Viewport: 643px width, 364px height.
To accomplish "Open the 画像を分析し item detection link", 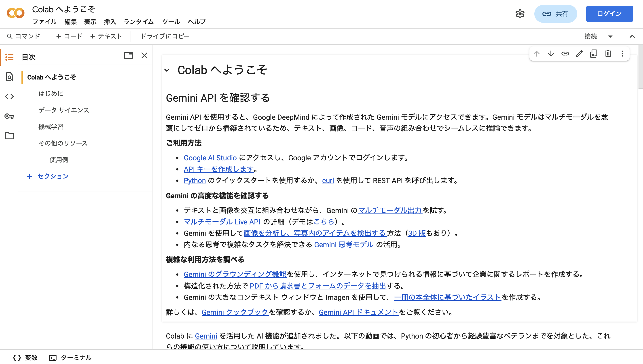I will (x=315, y=233).
